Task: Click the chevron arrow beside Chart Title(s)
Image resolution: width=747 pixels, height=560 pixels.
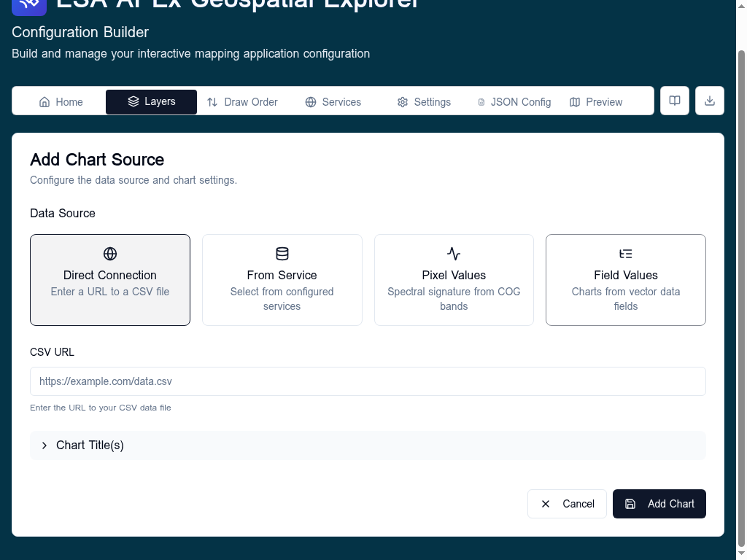Action: point(44,446)
